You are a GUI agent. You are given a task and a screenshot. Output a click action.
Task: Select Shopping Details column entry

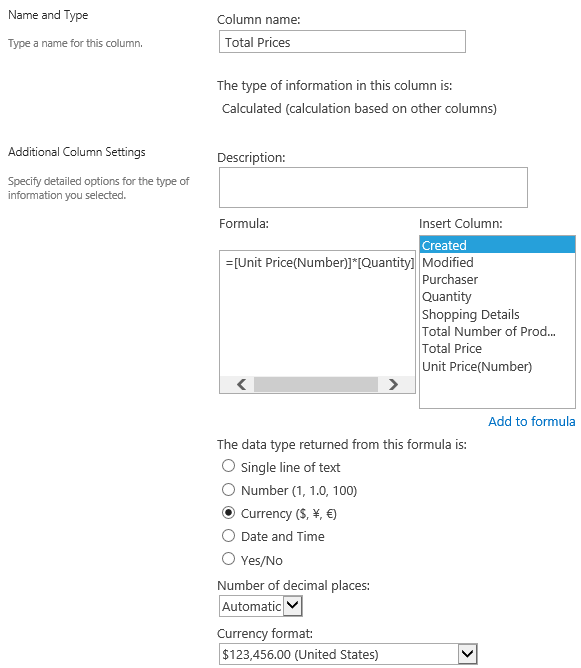497,314
